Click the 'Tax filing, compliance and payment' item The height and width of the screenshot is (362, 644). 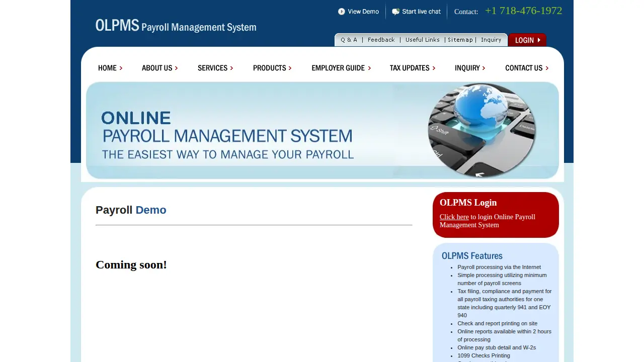coord(504,303)
